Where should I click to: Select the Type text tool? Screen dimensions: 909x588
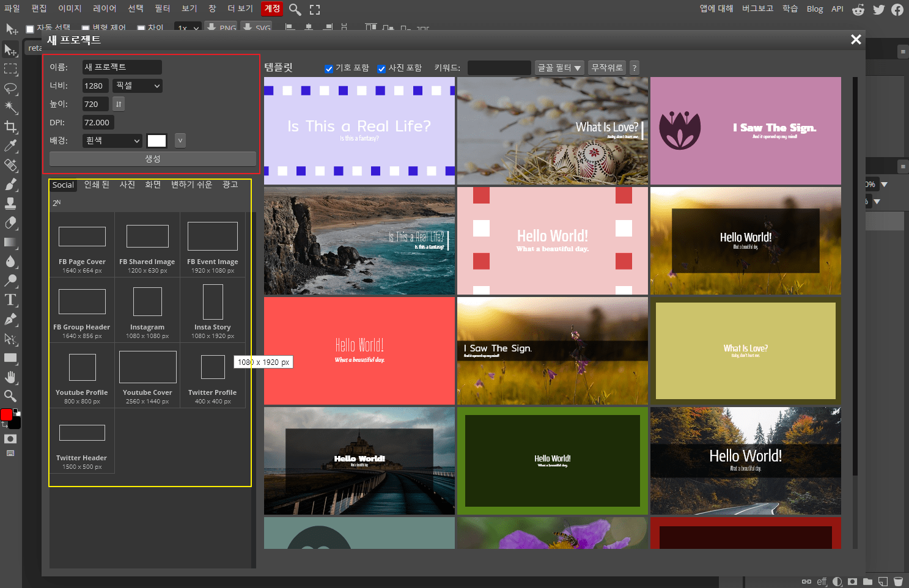pos(10,300)
